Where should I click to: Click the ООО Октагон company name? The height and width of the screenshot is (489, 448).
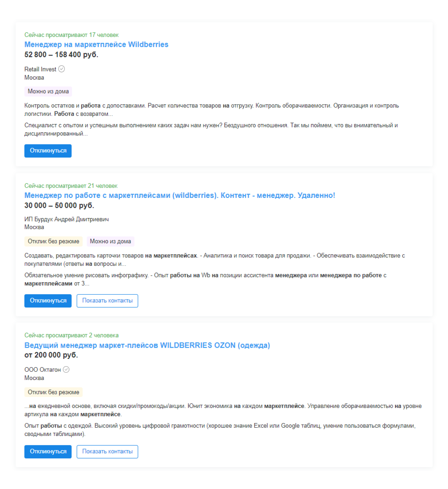click(42, 369)
